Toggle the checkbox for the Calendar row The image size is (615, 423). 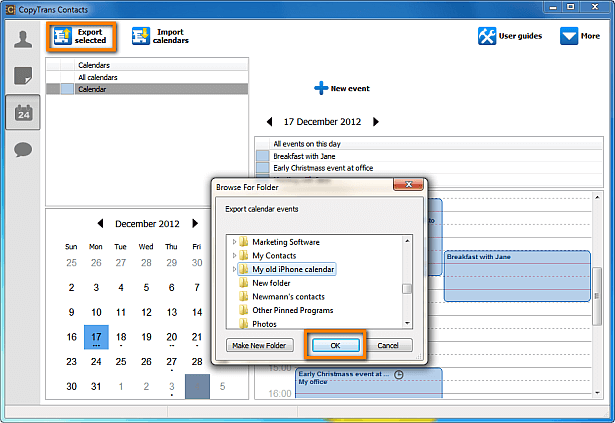(67, 89)
